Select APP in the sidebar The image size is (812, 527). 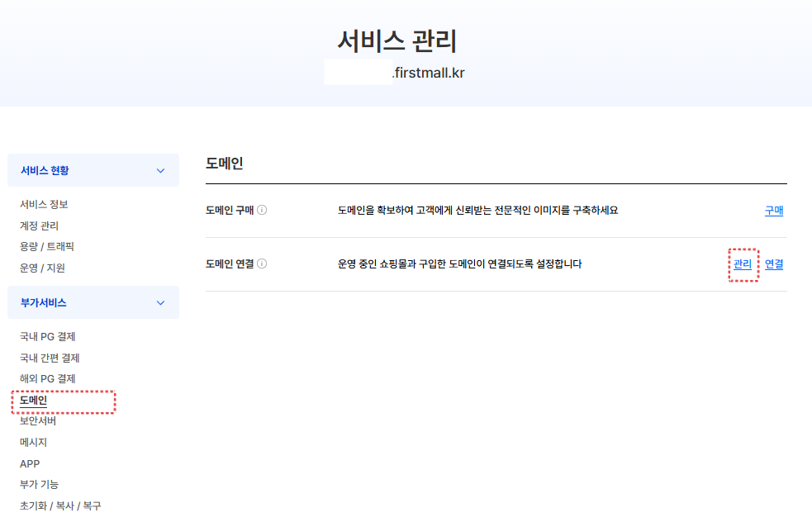click(x=30, y=464)
